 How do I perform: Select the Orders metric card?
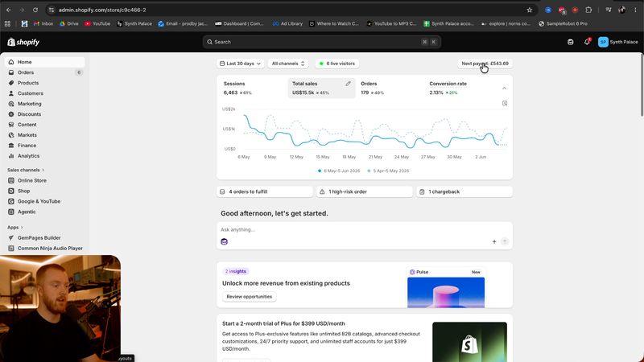click(390, 88)
